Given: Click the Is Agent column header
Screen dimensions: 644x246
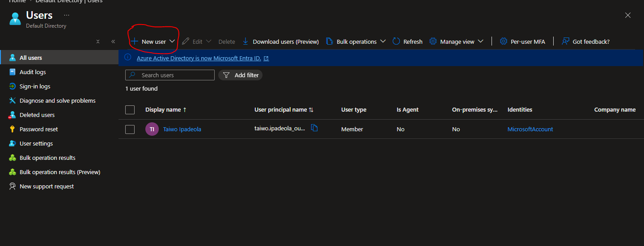Looking at the screenshot, I should tap(407, 109).
